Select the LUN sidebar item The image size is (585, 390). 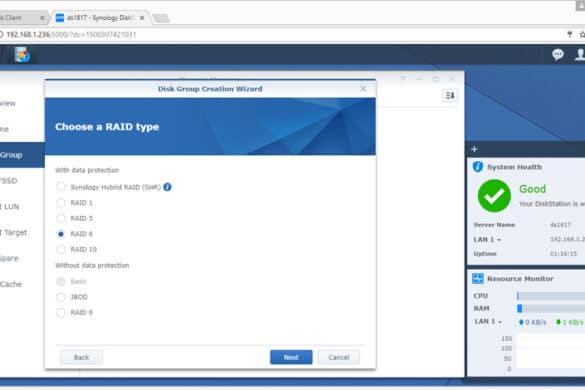pos(22,206)
